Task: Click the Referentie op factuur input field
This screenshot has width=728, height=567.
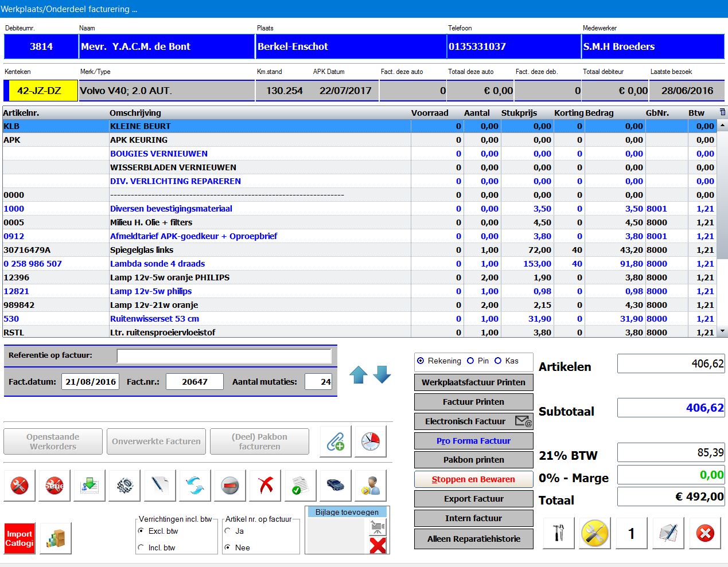Action: point(224,356)
